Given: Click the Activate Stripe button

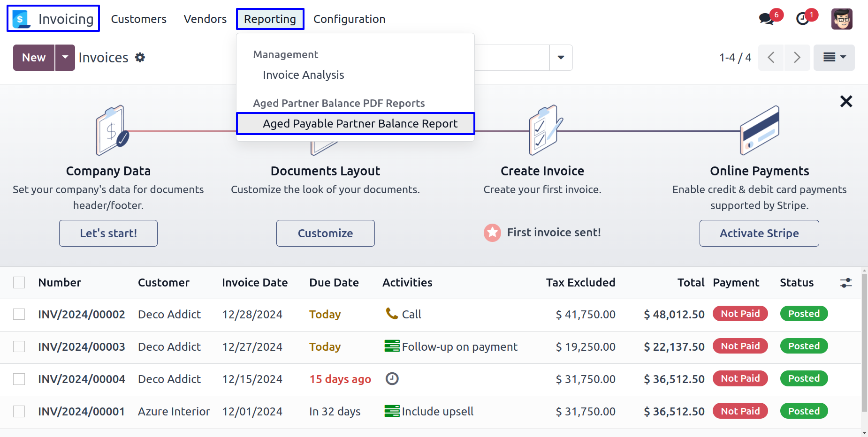Looking at the screenshot, I should [759, 234].
